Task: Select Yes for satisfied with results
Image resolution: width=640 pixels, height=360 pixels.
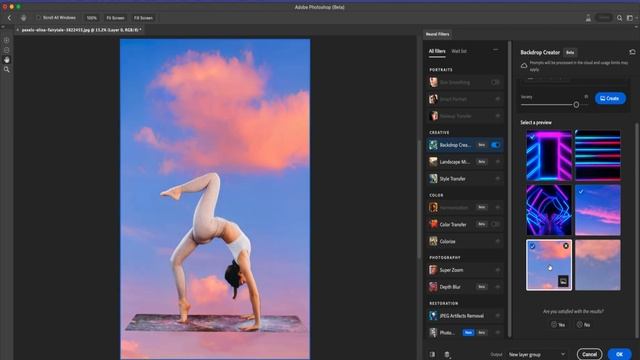Action: click(x=558, y=324)
